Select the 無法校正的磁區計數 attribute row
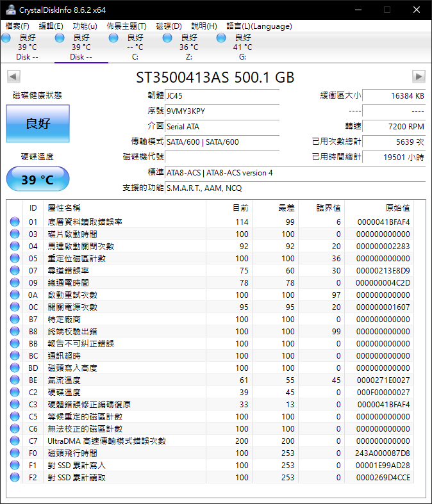This screenshot has height=504, width=432. point(211,429)
